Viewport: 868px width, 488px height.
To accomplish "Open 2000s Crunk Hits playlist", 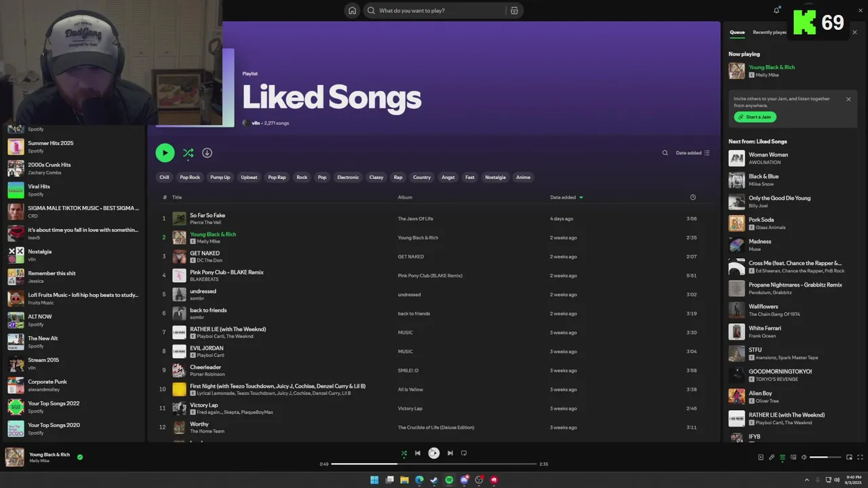I will coord(73,168).
